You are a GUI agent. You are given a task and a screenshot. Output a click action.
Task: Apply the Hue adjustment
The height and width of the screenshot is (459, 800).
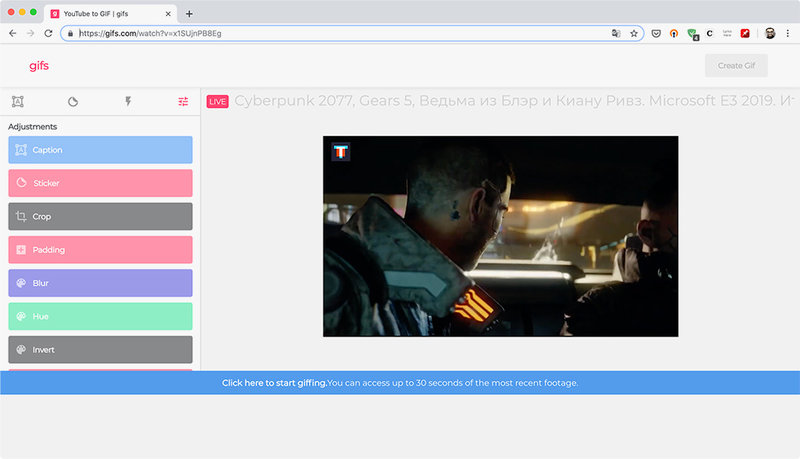(101, 316)
